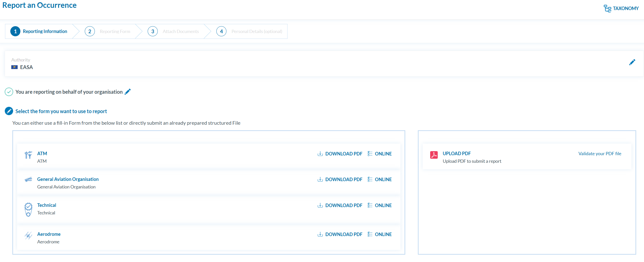Click the General Aviation Organisation airplane icon
Viewport: 644px width, 262px height.
28,179
